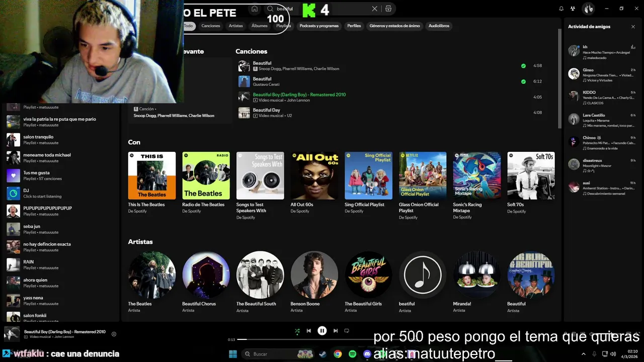Open taskbar volume control
The width and height of the screenshot is (644, 362).
[x=613, y=354]
